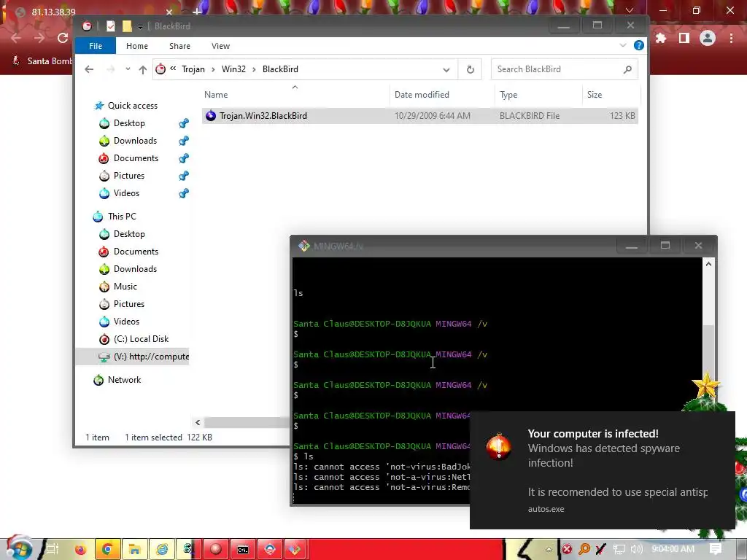Viewport: 747px width, 560px height.
Task: Close the 81.13.38.39 Chrome tab
Action: pos(169,12)
